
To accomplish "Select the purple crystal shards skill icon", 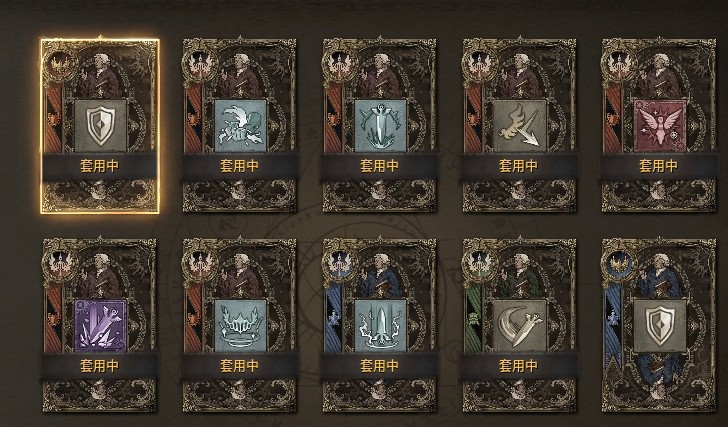I will 101,325.
